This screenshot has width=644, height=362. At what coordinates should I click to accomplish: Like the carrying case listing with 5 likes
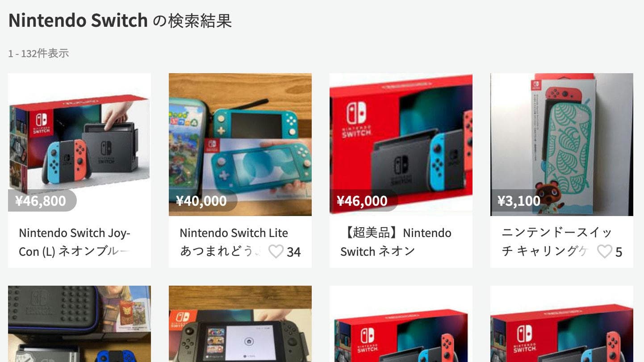click(605, 252)
